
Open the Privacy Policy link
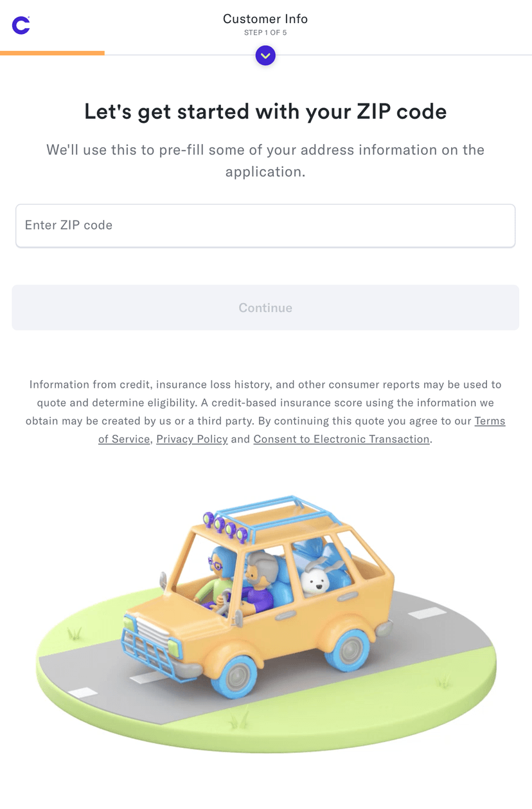[192, 439]
